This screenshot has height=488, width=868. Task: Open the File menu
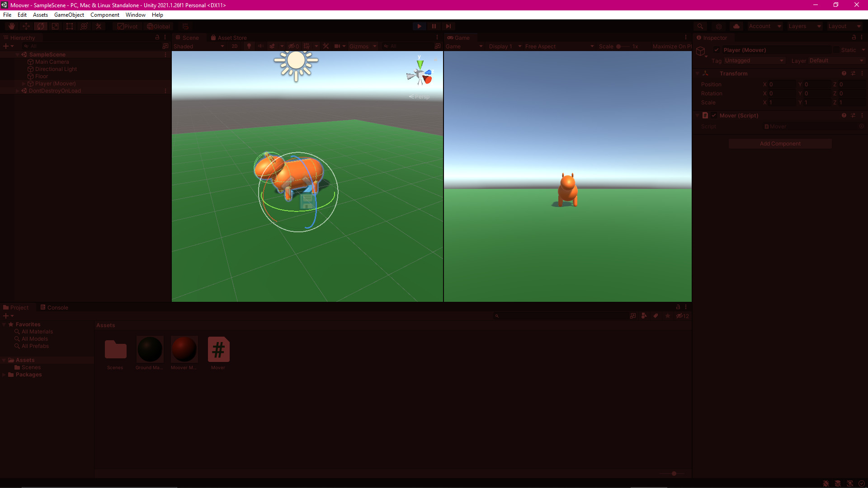(7, 15)
